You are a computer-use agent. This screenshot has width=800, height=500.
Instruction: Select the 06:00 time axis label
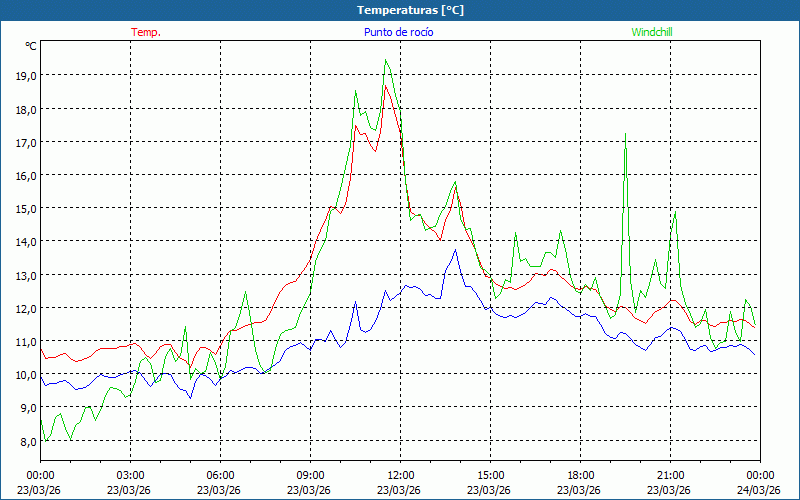point(220,475)
